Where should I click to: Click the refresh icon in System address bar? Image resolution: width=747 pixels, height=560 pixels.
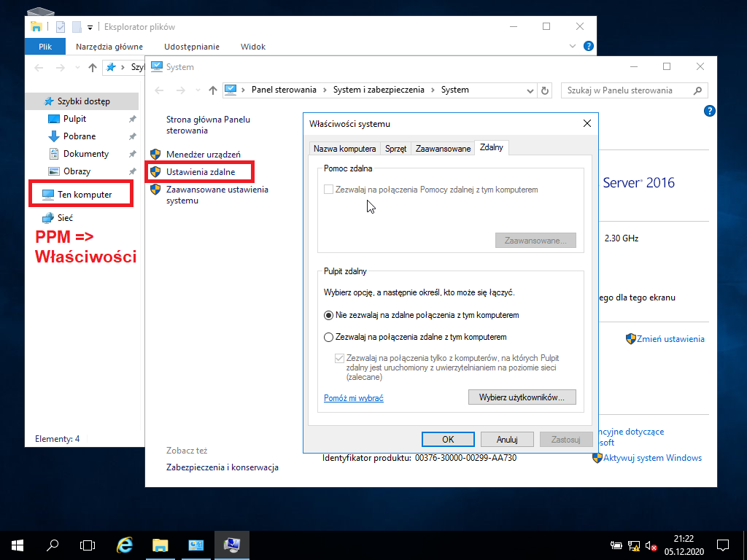(545, 90)
